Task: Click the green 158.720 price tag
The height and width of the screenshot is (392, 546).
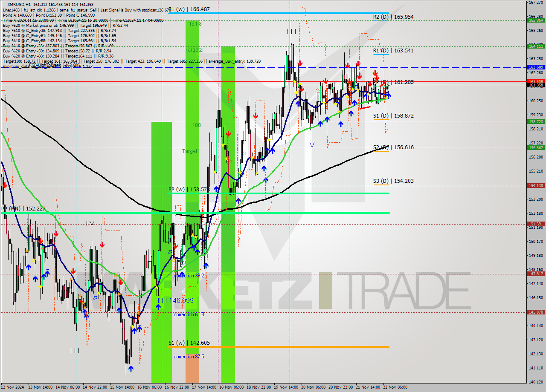Action: pos(536,121)
